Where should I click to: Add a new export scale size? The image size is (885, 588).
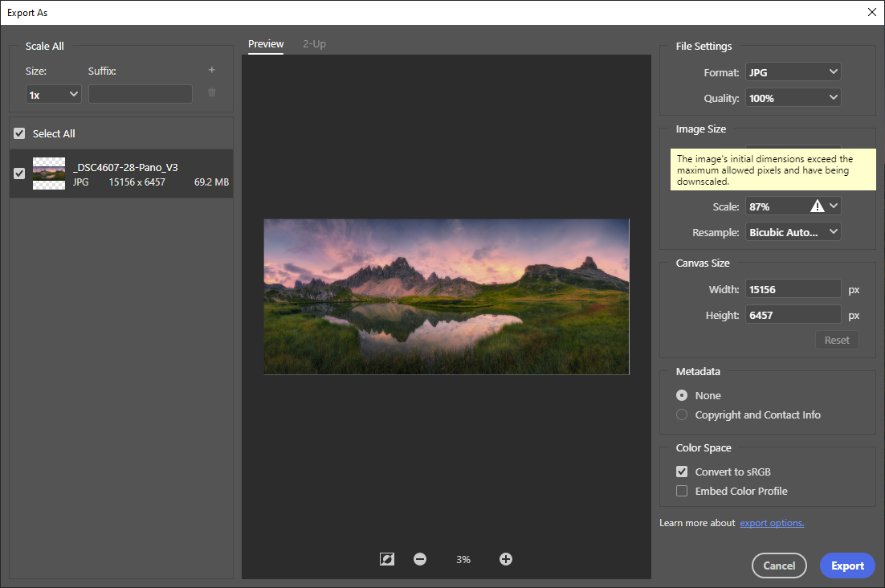[x=211, y=70]
